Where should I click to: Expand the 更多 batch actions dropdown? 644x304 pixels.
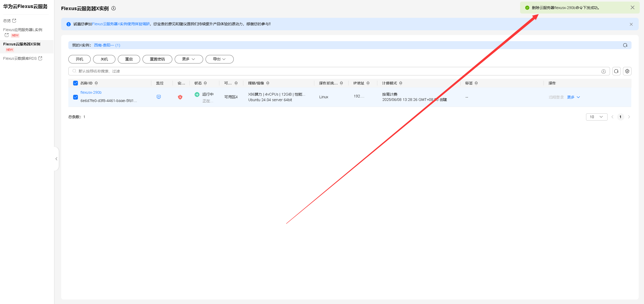pyautogui.click(x=189, y=59)
